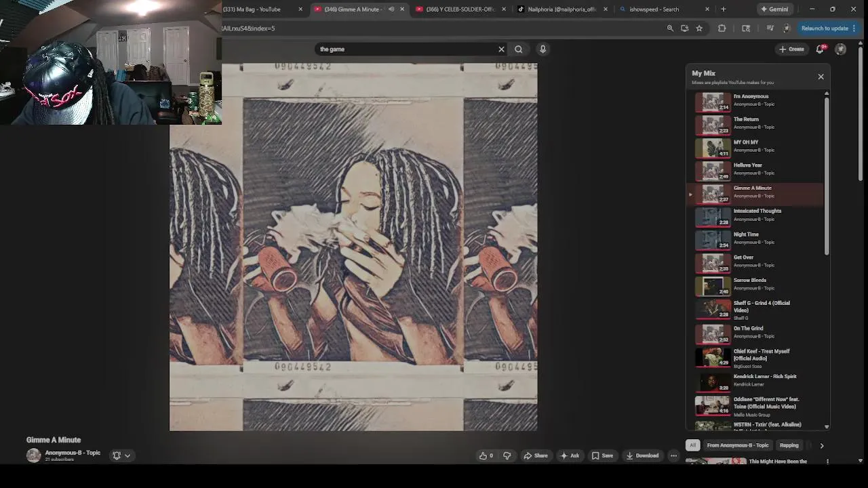Play Chief Keef - Treat Myself
This screenshot has width=868, height=488.
click(x=756, y=358)
